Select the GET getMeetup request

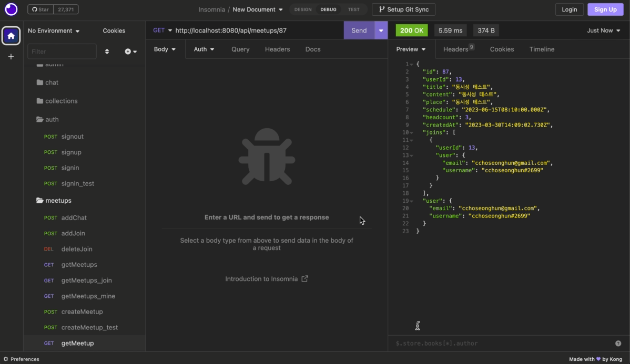(84, 343)
